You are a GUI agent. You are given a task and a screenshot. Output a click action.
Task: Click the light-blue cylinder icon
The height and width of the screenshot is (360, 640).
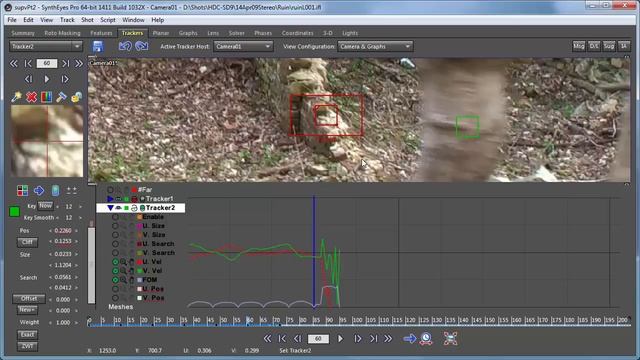(x=56, y=190)
